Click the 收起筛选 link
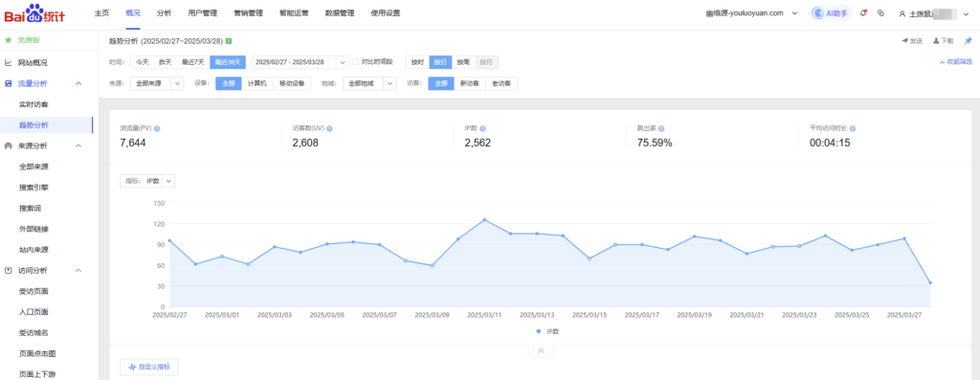980x380 pixels. pos(956,62)
